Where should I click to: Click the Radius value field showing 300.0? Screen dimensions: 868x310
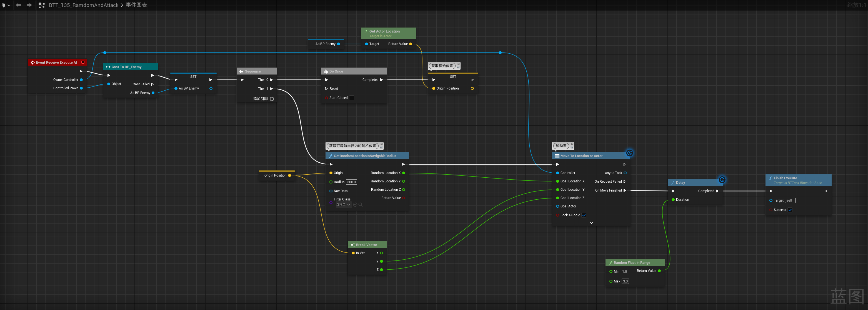(351, 182)
